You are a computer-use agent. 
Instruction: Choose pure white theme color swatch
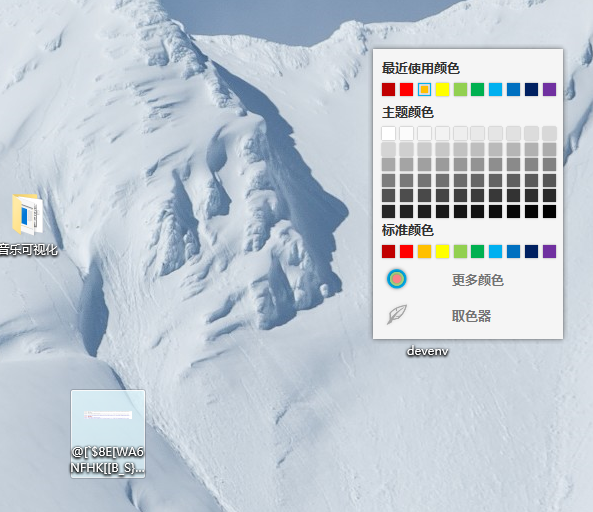tap(388, 133)
